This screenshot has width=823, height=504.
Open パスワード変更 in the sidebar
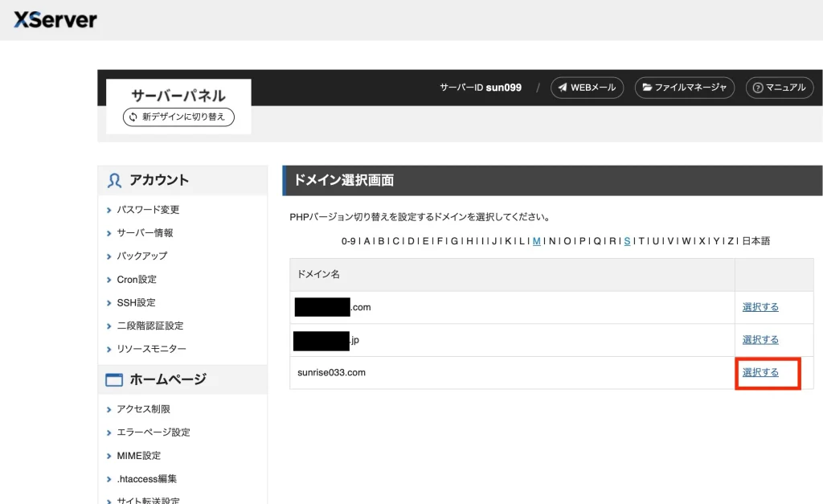(148, 210)
